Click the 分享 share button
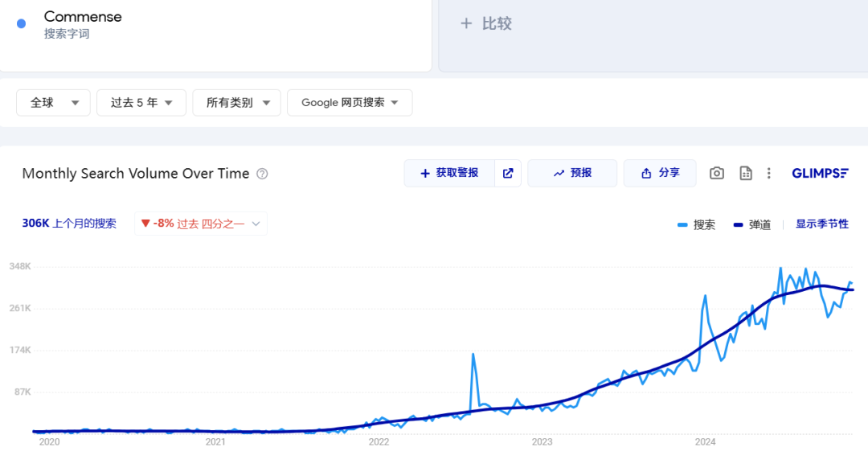 point(660,173)
